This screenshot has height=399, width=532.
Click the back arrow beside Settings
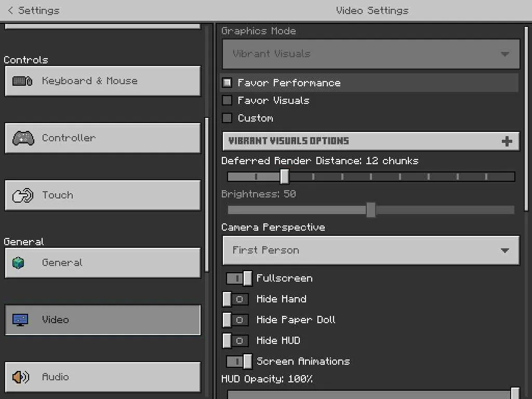[x=10, y=10]
